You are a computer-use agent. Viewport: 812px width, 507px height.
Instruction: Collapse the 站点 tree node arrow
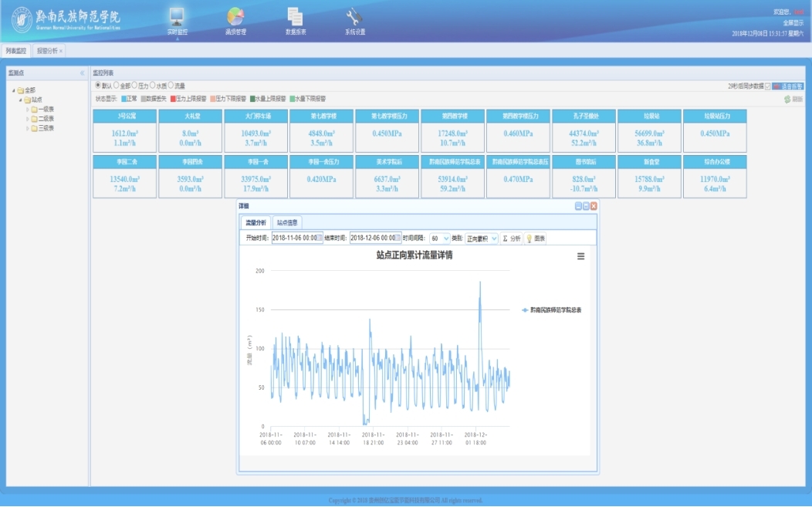pyautogui.click(x=21, y=100)
